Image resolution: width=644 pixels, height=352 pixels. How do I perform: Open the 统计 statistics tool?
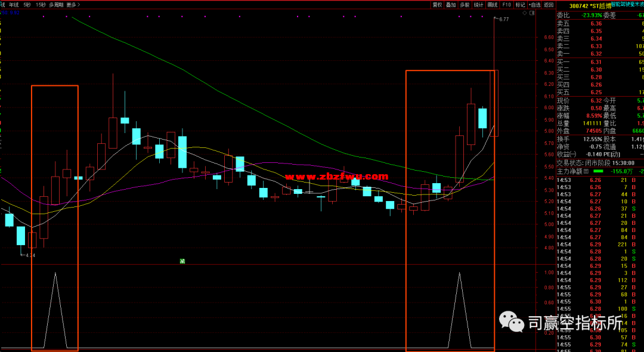478,5
